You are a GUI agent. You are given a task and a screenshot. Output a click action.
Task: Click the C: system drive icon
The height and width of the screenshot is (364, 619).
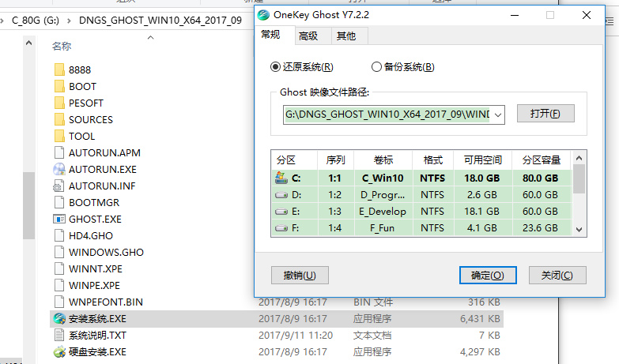pos(281,178)
